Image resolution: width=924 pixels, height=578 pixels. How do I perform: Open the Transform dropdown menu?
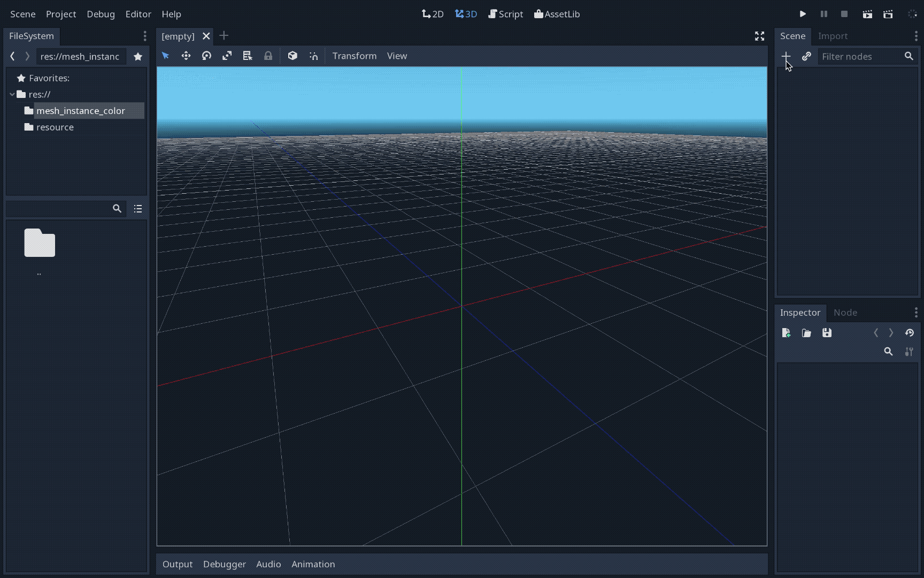(354, 56)
